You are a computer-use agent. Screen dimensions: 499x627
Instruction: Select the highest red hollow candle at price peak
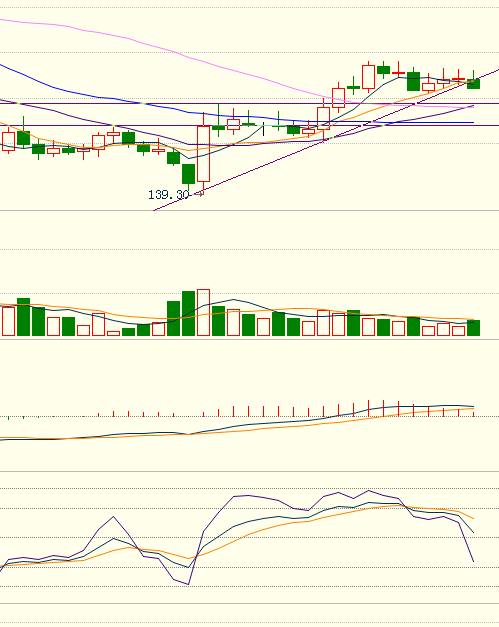(x=368, y=77)
